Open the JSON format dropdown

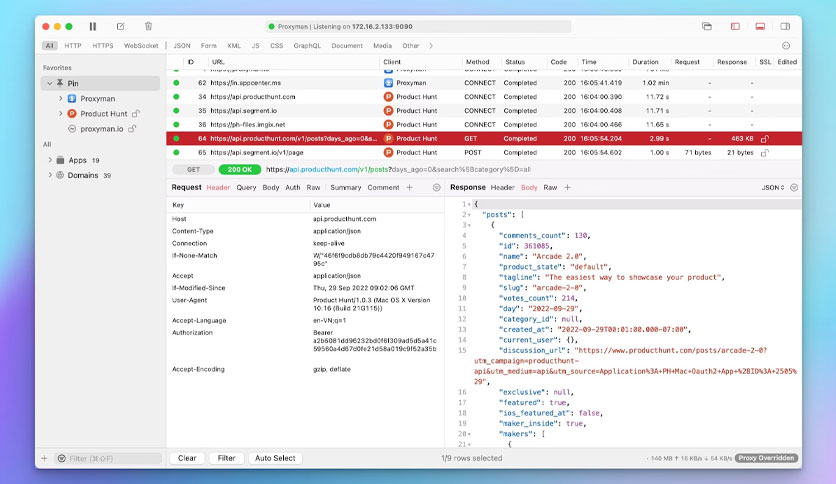point(773,188)
